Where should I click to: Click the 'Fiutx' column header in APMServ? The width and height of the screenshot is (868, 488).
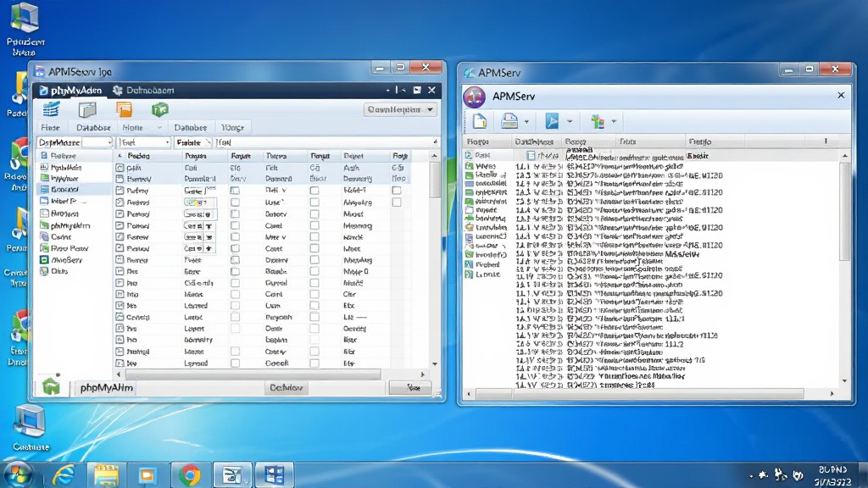click(x=628, y=141)
